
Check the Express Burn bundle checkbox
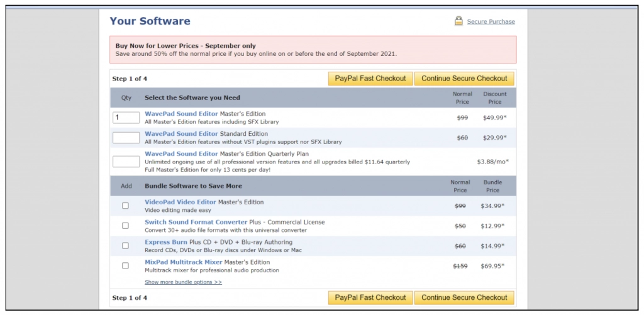[125, 246]
